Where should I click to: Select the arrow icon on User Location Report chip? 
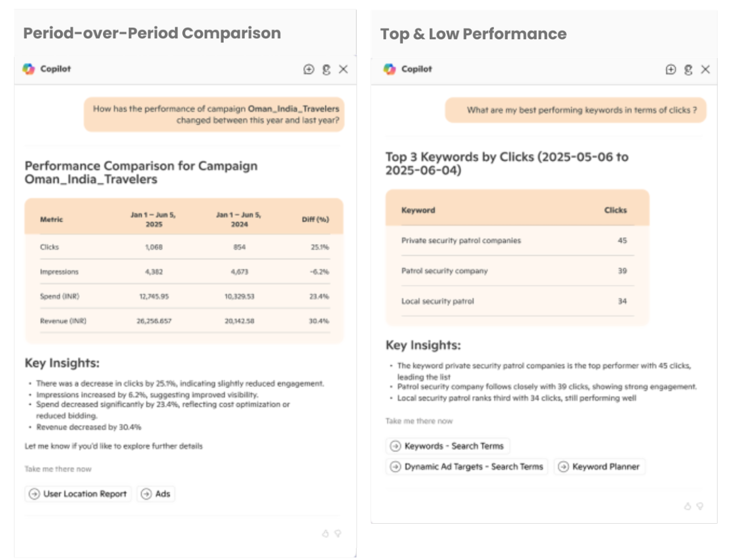pyautogui.click(x=34, y=494)
